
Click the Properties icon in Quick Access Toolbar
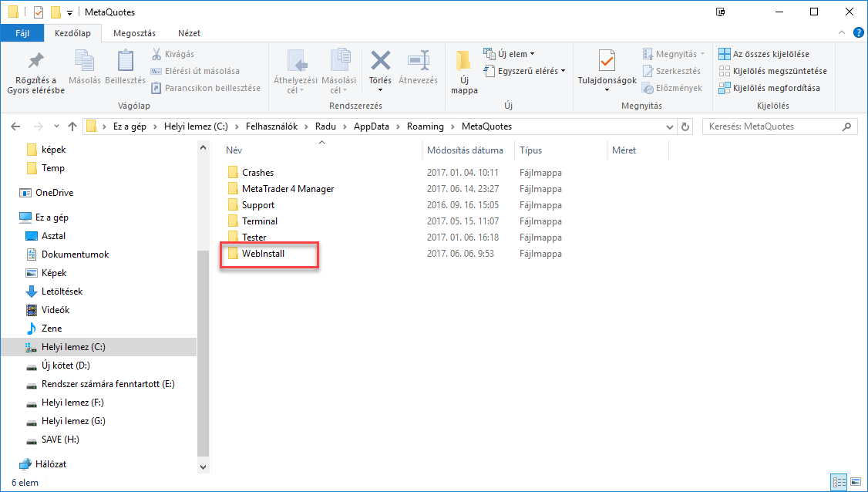pyautogui.click(x=39, y=12)
